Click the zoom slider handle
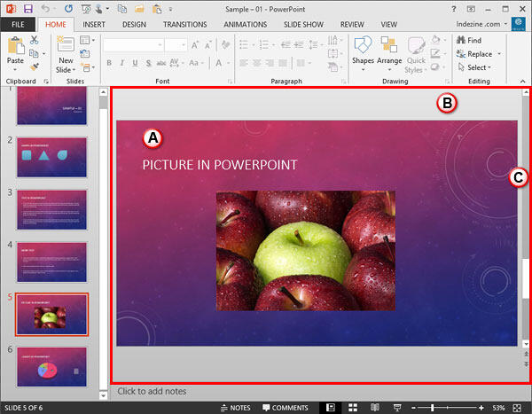Image resolution: width=532 pixels, height=414 pixels. 433,408
